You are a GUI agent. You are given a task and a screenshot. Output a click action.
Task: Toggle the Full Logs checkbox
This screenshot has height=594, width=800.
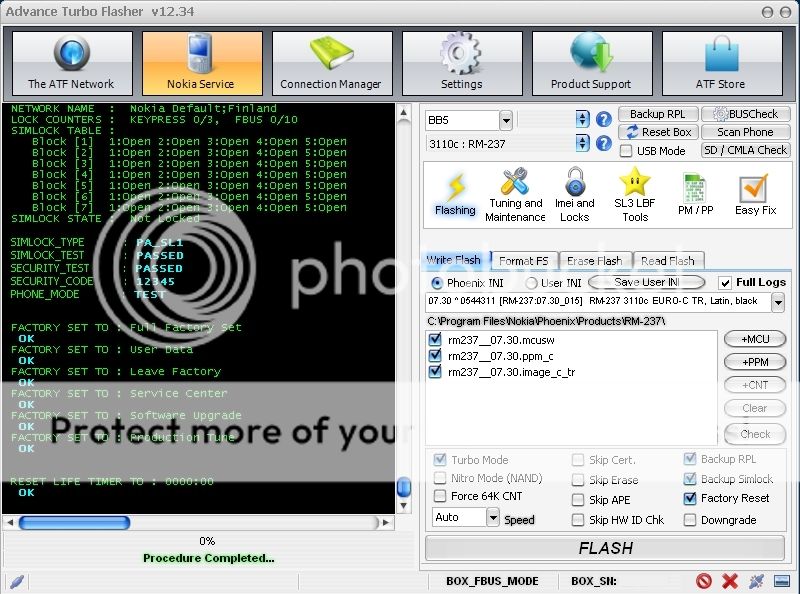(x=724, y=283)
